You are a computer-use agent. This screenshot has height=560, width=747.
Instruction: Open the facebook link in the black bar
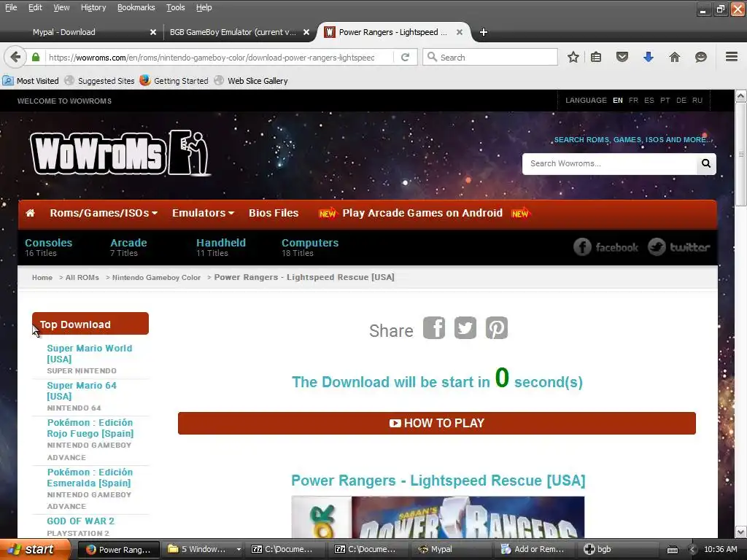coord(605,247)
